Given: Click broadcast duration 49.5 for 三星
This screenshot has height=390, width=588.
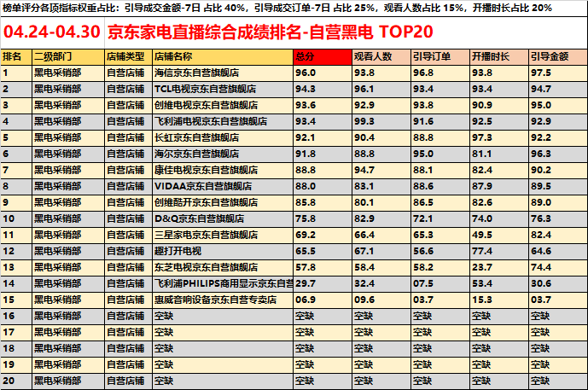Looking at the screenshot, I should (x=499, y=235).
